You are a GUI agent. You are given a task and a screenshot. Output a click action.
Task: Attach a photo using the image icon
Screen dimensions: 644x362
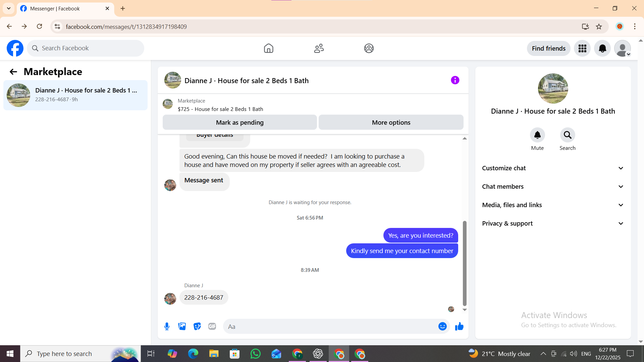pos(182,326)
